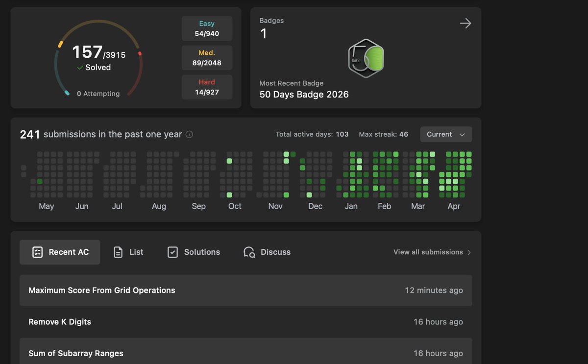The width and height of the screenshot is (588, 364).
Task: Click the Badges heading text
Action: click(x=271, y=21)
